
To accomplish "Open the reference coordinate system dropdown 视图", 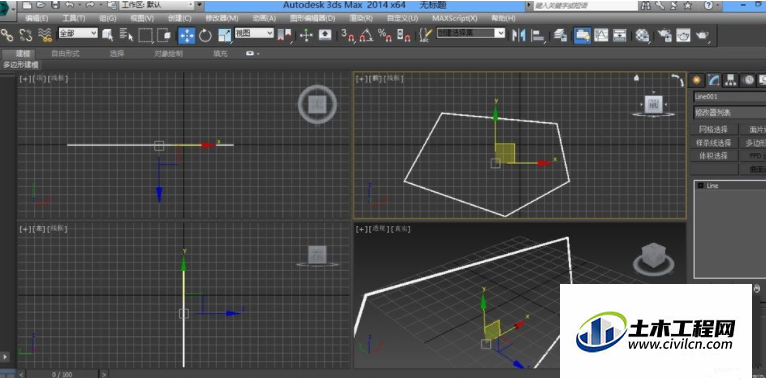I will (254, 33).
